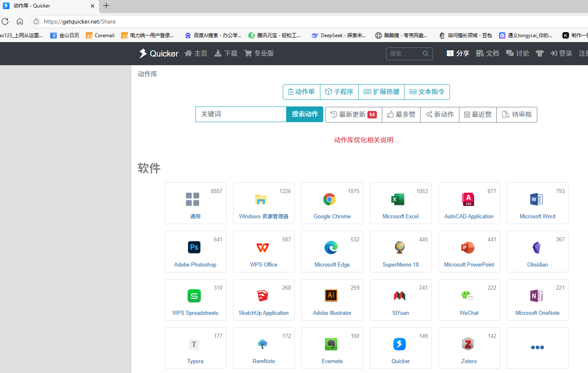Switch to the 文本指令 tab

tap(427, 92)
